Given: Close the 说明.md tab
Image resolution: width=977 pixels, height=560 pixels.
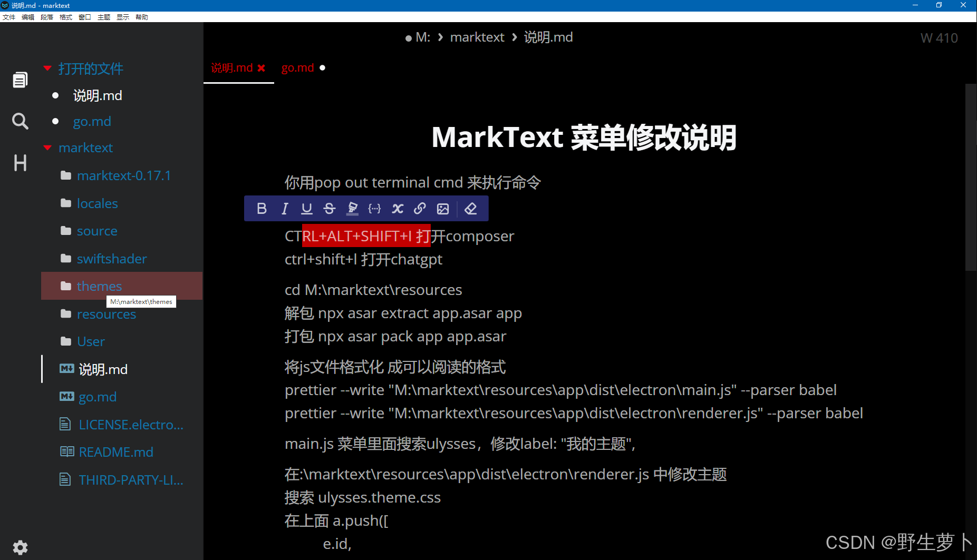Looking at the screenshot, I should [x=262, y=67].
